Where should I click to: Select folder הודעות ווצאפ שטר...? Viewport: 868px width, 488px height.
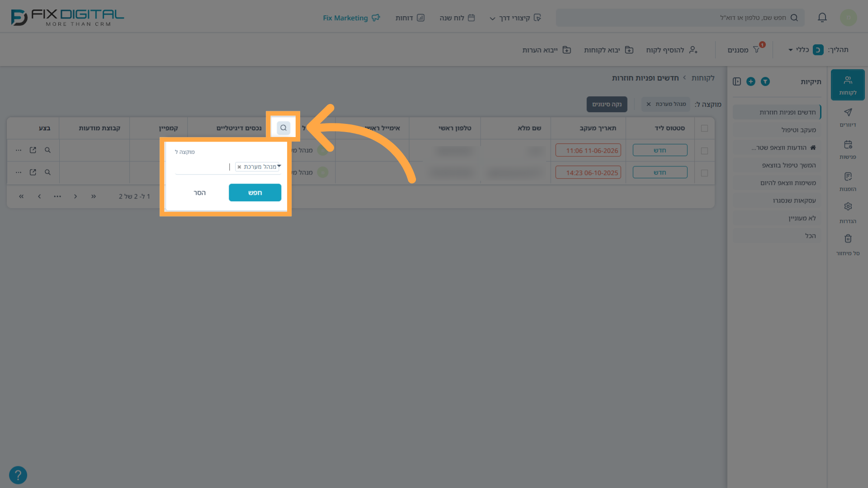pyautogui.click(x=777, y=147)
